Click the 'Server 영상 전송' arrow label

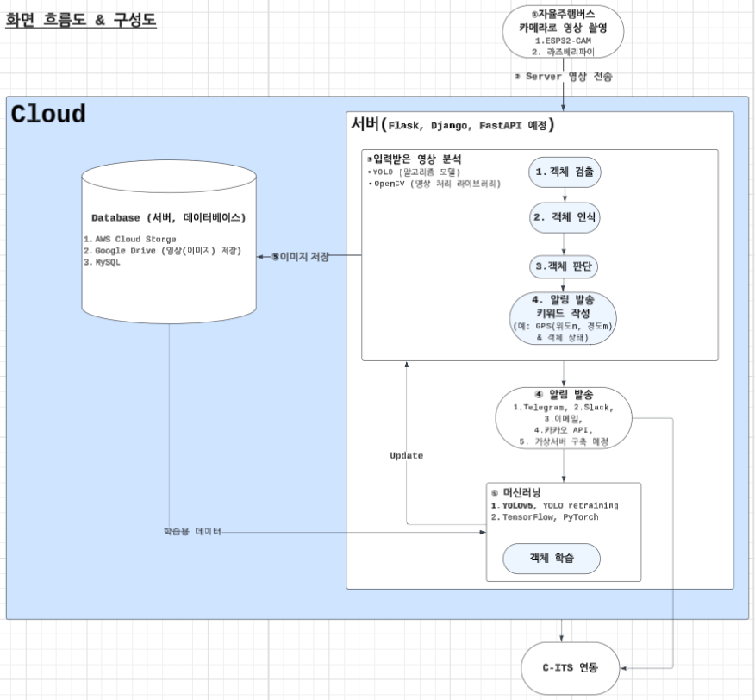click(564, 77)
